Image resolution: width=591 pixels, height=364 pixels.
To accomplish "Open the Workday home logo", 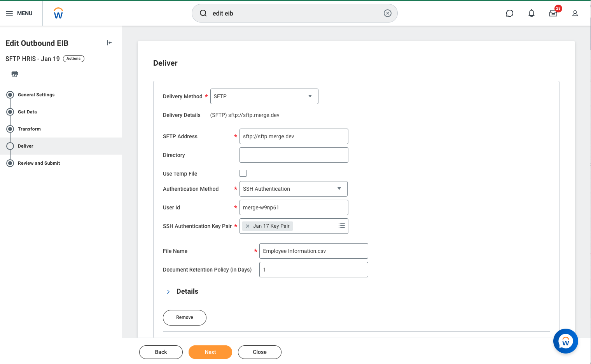I will 58,13.
